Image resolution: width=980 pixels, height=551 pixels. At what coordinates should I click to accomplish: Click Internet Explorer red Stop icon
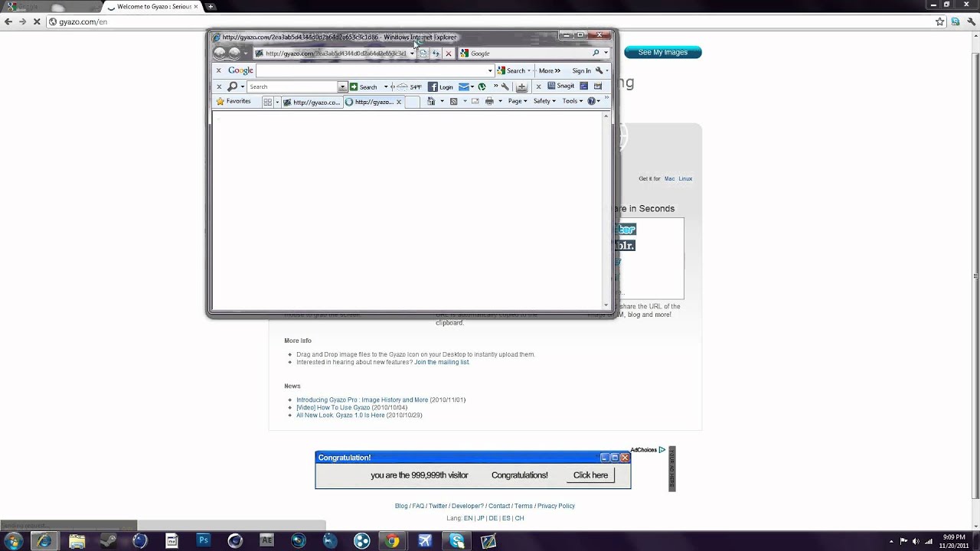click(449, 54)
